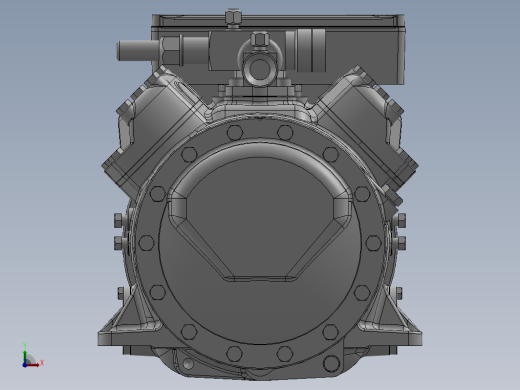Select the hex bolt atop the terminal box lid
The height and width of the screenshot is (390, 520).
tap(233, 17)
